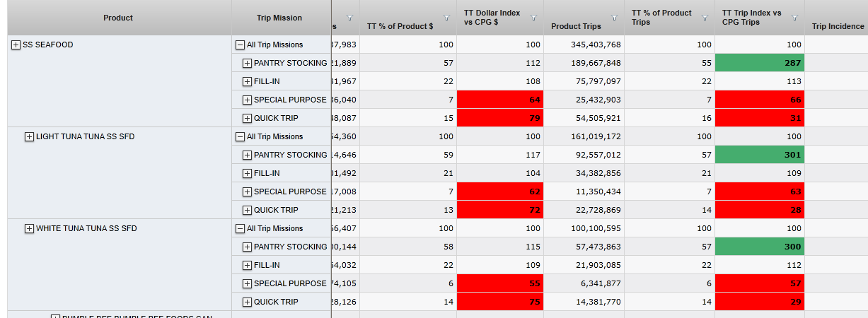868x318 pixels.
Task: Click the Trip Mission column header
Action: click(279, 18)
